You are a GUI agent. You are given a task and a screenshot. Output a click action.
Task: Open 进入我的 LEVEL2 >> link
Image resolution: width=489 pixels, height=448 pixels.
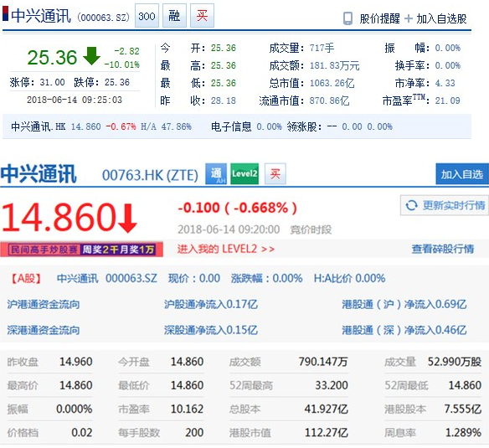[226, 249]
